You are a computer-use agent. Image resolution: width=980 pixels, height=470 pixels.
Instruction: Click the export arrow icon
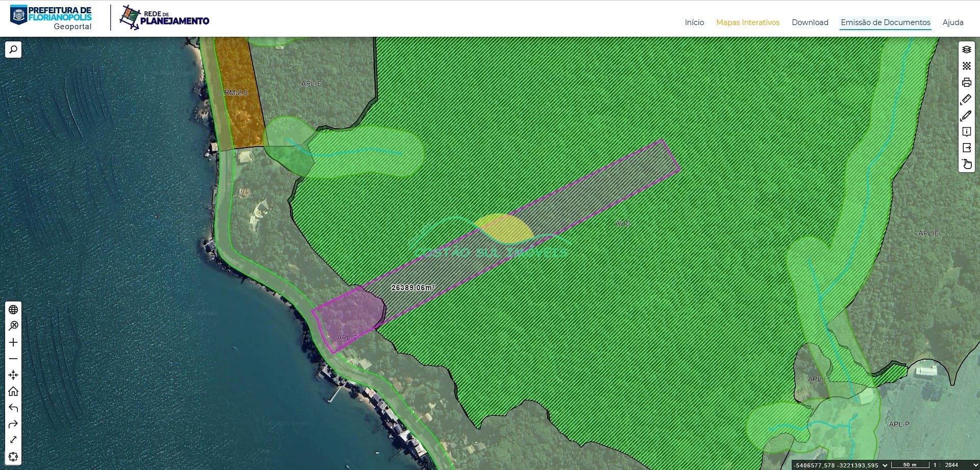pyautogui.click(x=966, y=148)
